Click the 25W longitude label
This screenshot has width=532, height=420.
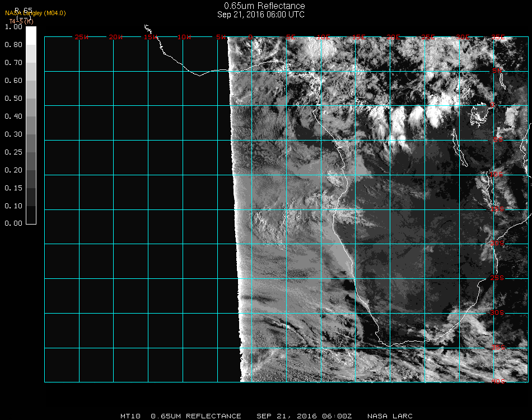81,37
